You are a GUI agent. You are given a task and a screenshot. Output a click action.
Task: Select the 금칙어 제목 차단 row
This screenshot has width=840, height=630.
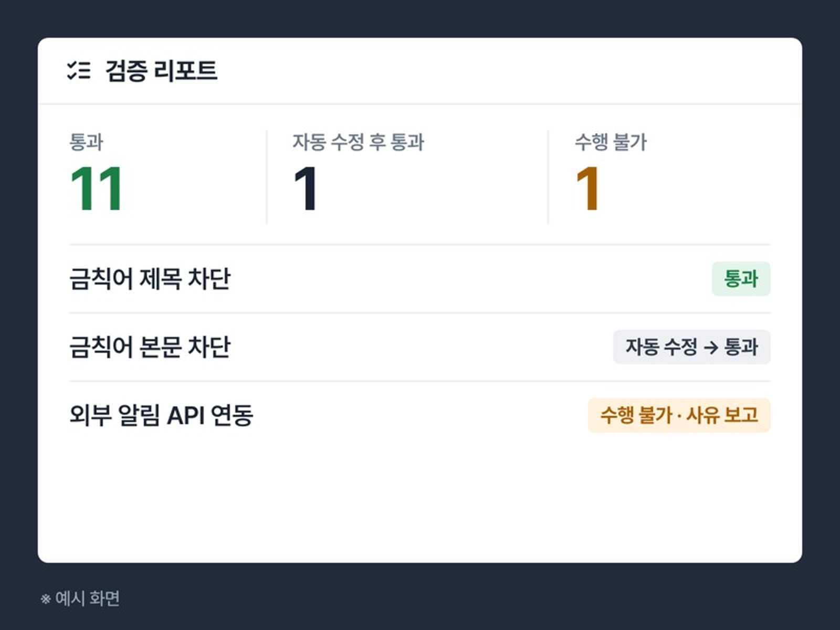[x=420, y=279]
